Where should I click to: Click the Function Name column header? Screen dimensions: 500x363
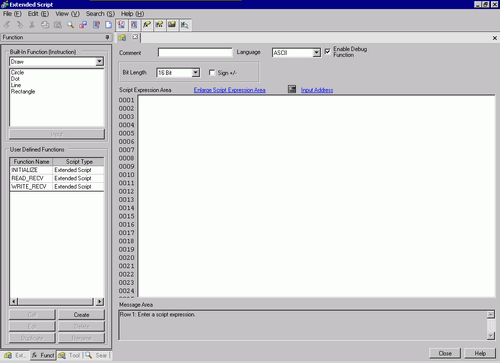tap(31, 162)
